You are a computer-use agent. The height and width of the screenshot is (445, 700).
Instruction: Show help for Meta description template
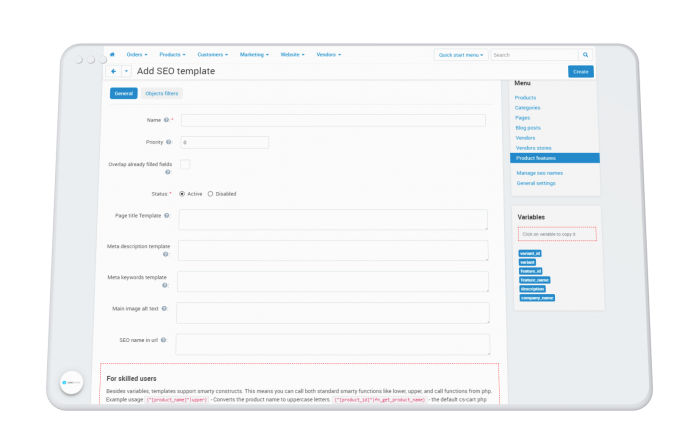[165, 254]
